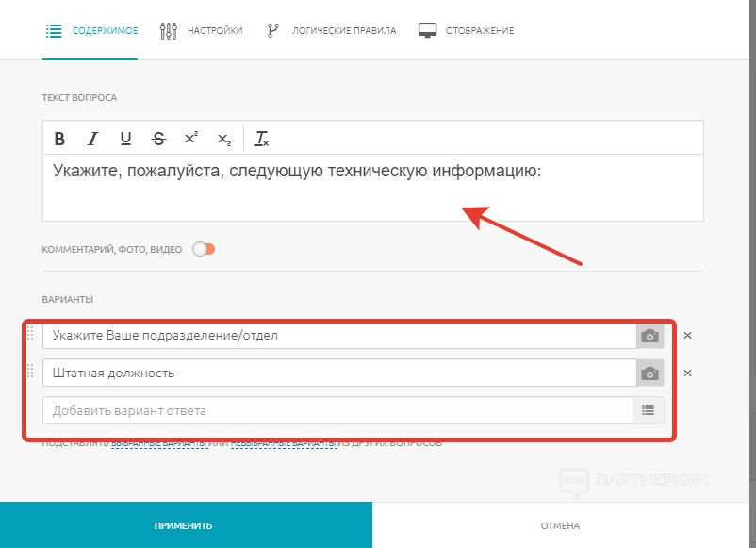The image size is (756, 548).
Task: Go to the 'Отображение' tab
Action: coord(467,30)
